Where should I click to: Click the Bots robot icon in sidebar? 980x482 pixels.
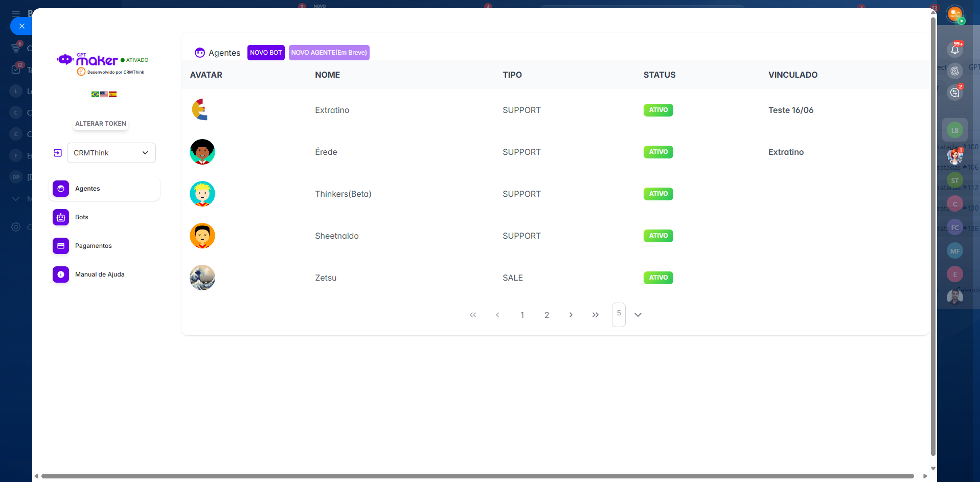coord(61,217)
